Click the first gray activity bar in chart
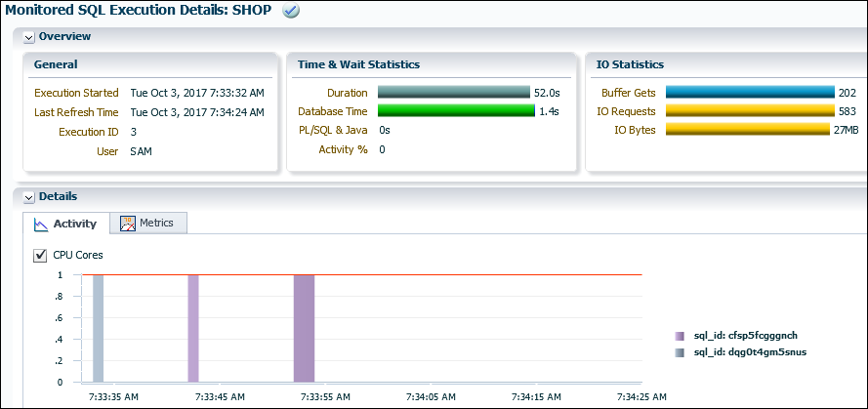868x409 pixels. coord(98,328)
